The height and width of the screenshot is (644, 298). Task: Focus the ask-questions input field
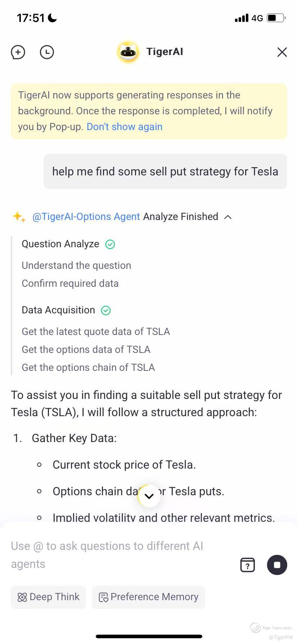click(119, 555)
